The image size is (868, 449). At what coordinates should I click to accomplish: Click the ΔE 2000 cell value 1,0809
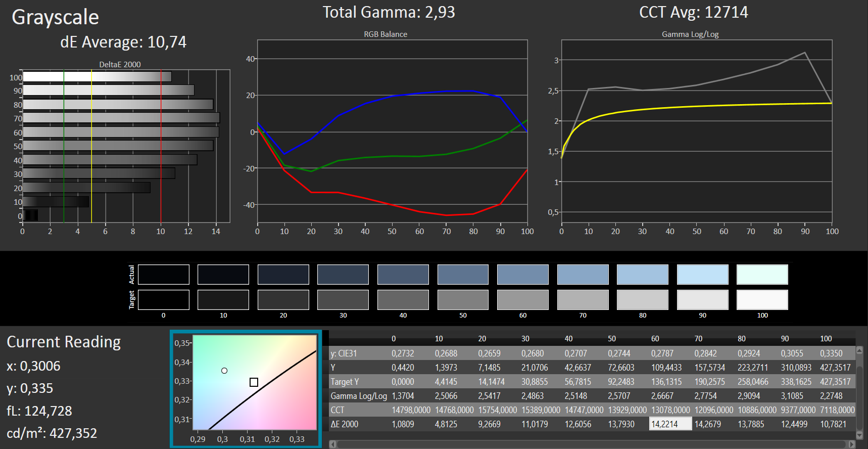[x=403, y=424]
